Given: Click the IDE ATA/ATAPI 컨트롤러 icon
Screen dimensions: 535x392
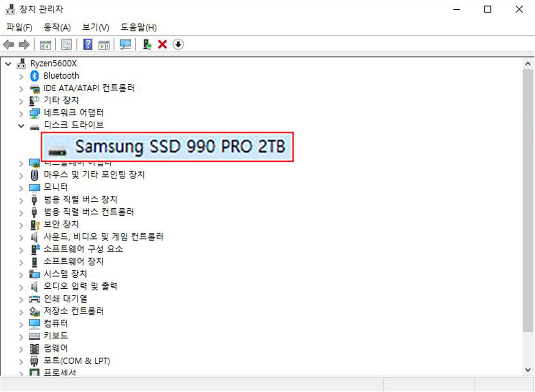Looking at the screenshot, I should point(34,89).
